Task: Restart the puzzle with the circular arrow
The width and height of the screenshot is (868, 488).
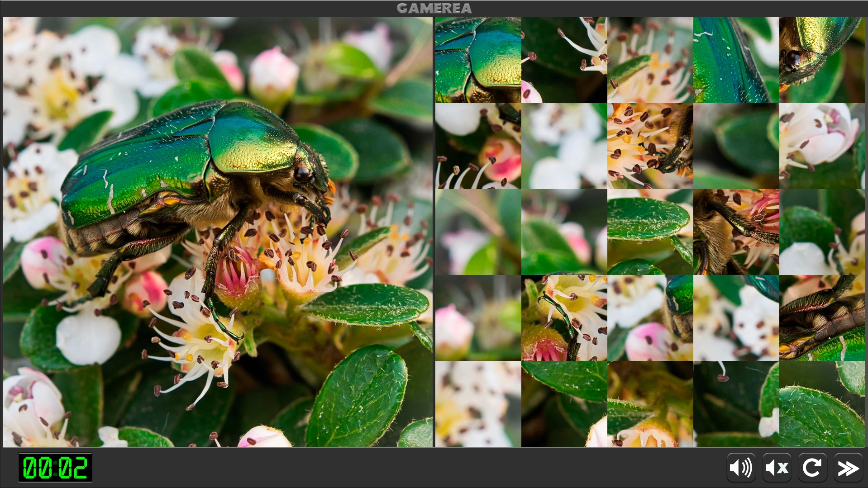Action: (812, 468)
